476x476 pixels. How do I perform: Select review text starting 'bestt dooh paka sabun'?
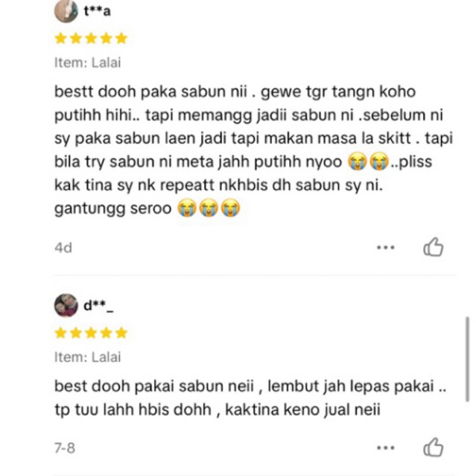click(253, 150)
